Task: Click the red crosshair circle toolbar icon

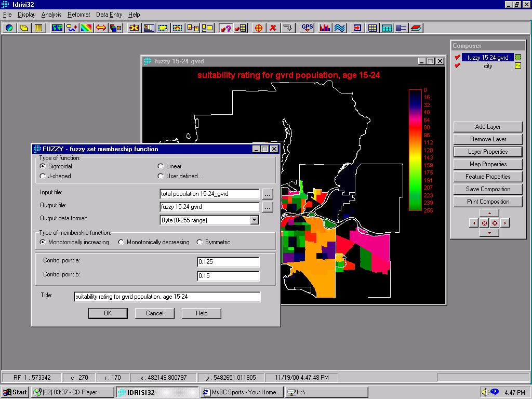Action: click(258, 28)
